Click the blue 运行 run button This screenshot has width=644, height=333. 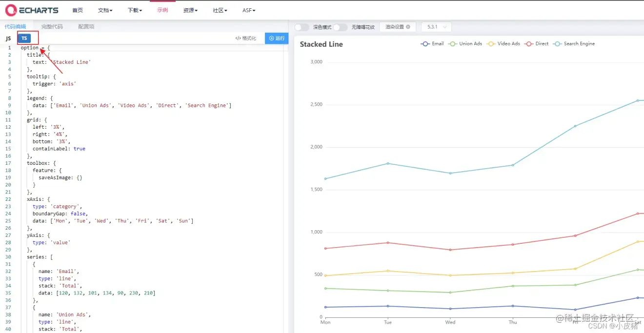[x=277, y=38]
